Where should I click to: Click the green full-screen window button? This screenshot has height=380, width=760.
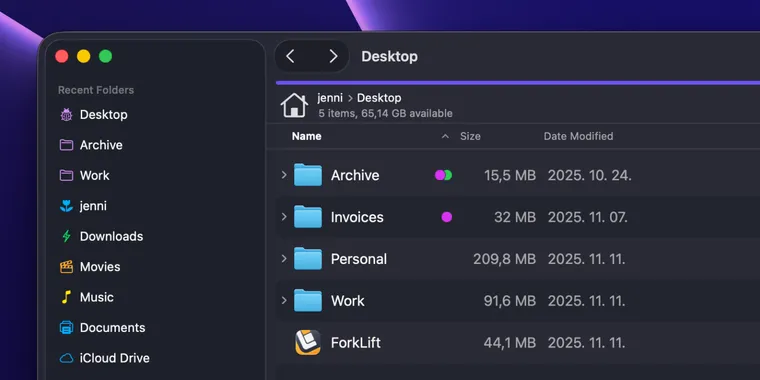click(106, 56)
